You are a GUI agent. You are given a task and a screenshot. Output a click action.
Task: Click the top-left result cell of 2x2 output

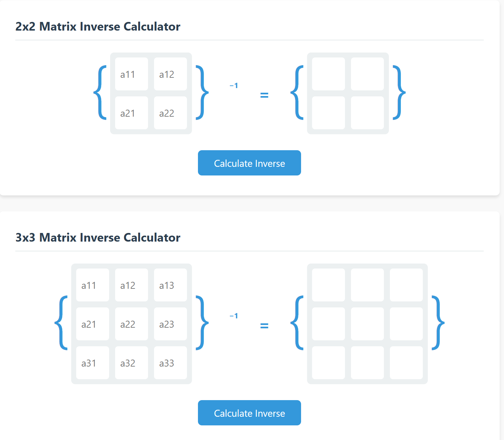coord(328,74)
